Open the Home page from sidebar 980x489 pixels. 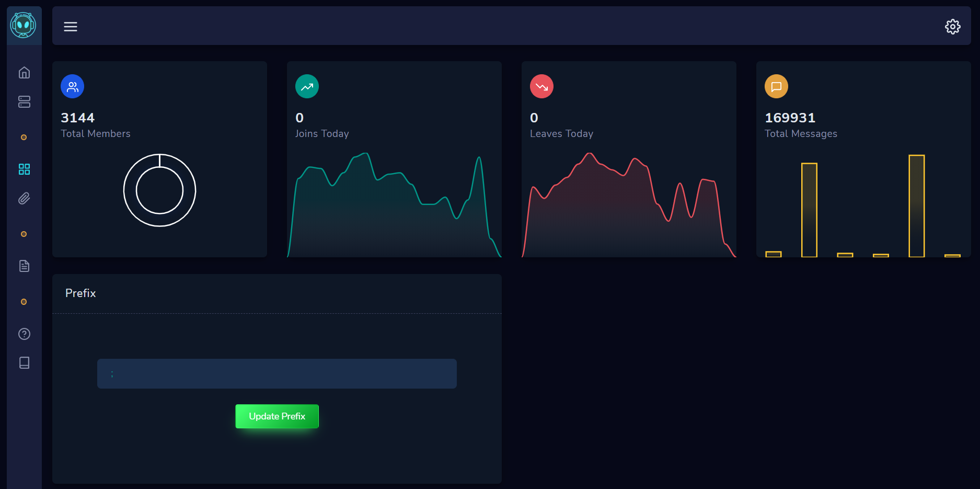24,73
